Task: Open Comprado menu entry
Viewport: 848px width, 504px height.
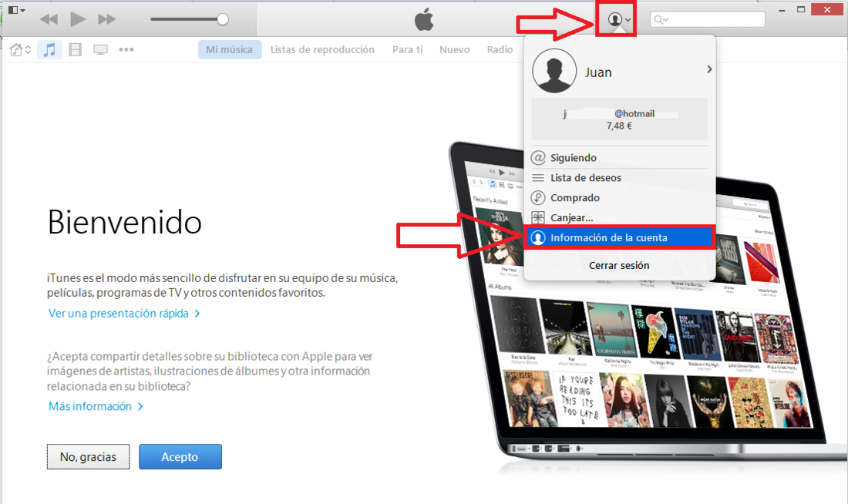Action: (x=620, y=198)
